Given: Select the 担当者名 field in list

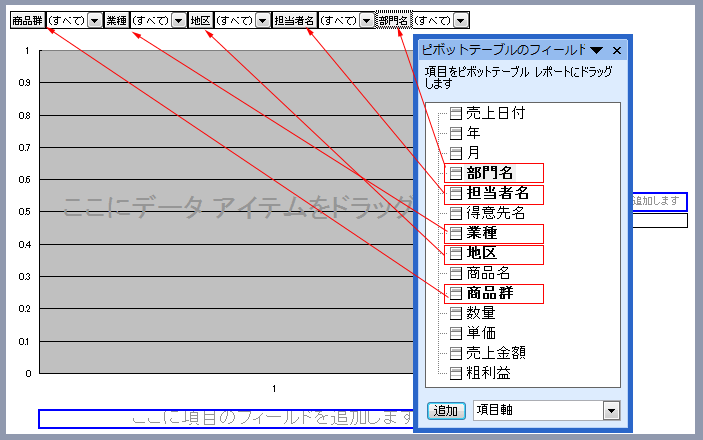Looking at the screenshot, I should click(x=496, y=193).
